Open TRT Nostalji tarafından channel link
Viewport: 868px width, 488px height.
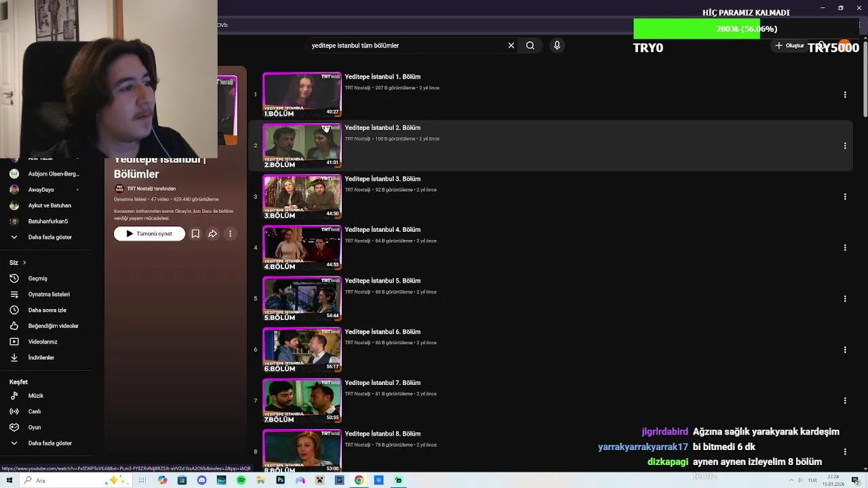point(151,188)
